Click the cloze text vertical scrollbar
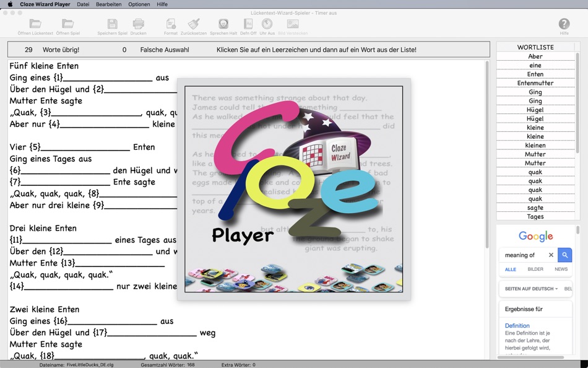 point(487,154)
